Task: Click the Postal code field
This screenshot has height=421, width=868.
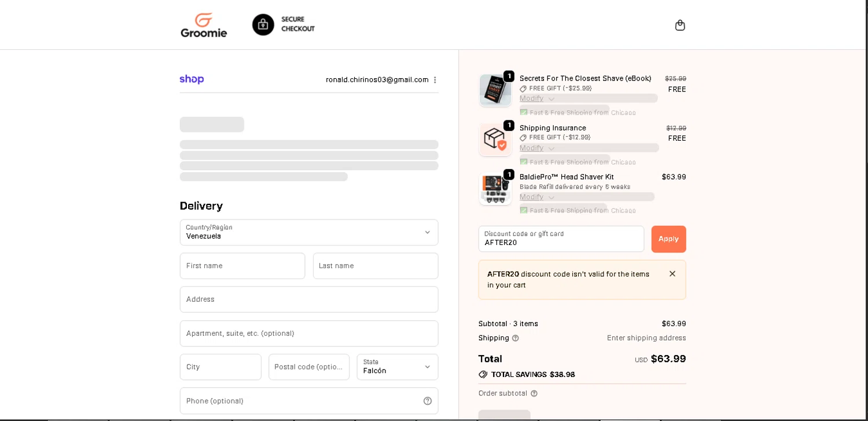Action: click(309, 367)
